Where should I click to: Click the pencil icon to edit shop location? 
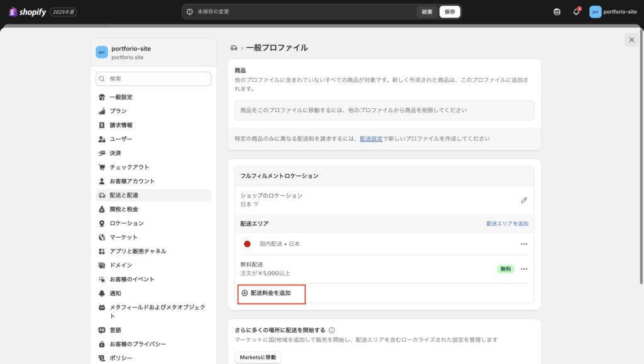(524, 200)
